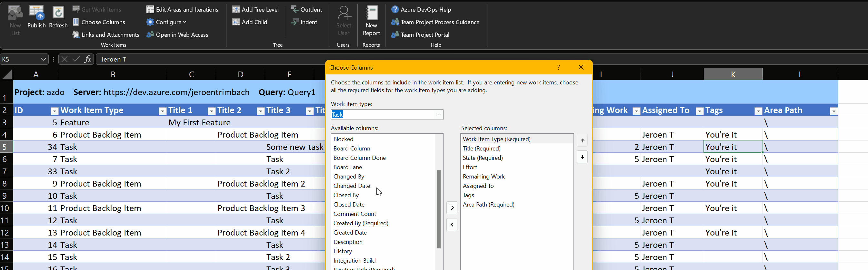Screen dimensions: 868x270
Task: Open the Tags filter dropdown
Action: tap(758, 111)
